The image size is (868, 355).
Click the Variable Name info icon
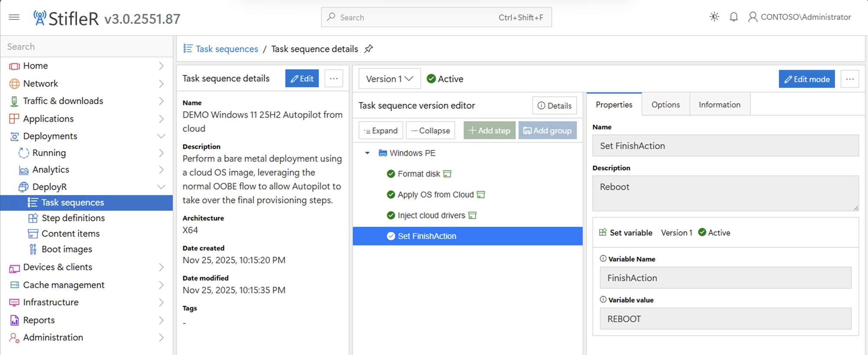click(603, 258)
